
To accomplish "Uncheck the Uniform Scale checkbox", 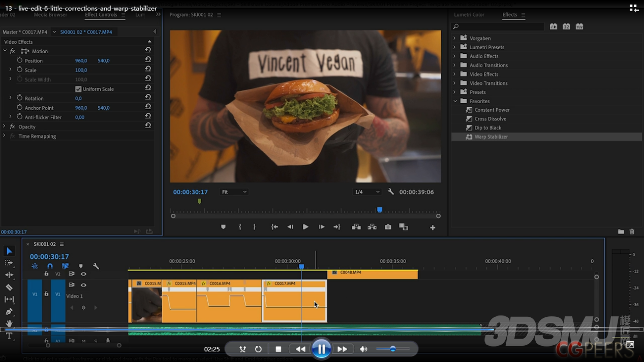I will (78, 89).
